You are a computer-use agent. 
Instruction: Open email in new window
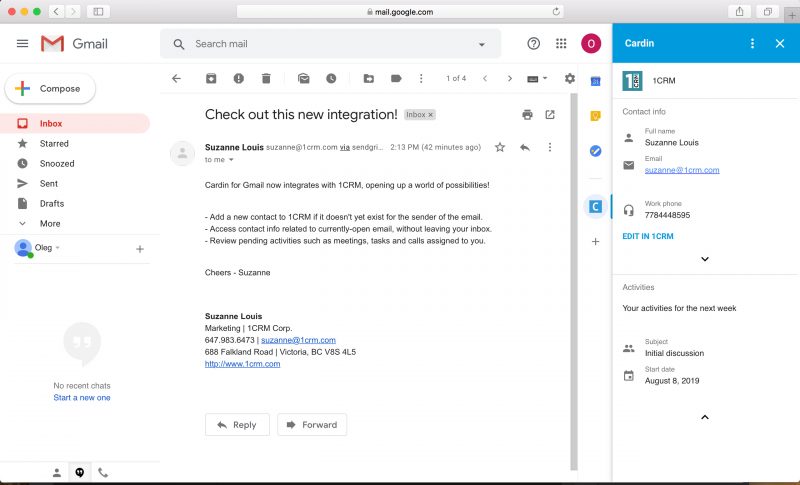tap(549, 115)
